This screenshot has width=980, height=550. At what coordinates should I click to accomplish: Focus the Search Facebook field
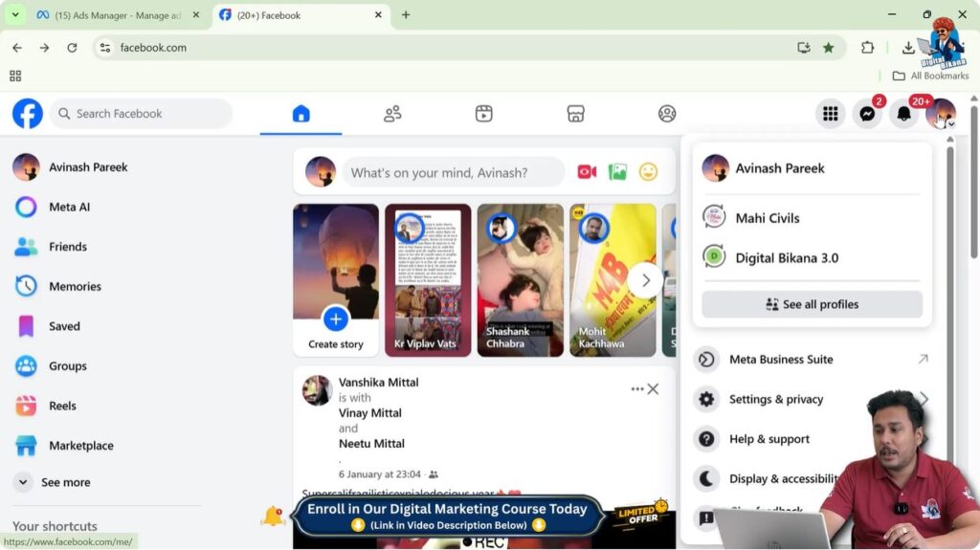tap(142, 114)
